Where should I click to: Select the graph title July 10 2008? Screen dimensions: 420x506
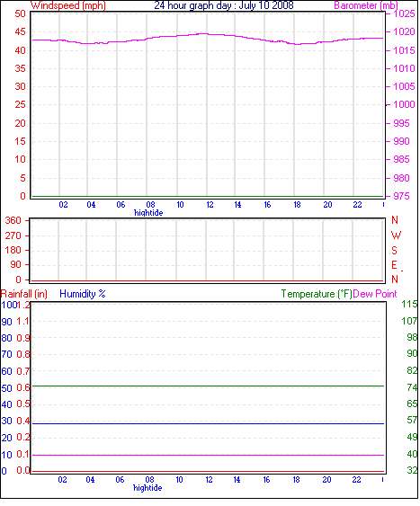tap(224, 5)
